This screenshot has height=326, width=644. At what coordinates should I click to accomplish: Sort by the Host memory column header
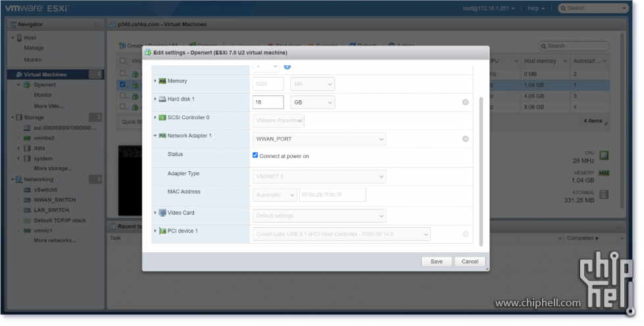click(544, 61)
